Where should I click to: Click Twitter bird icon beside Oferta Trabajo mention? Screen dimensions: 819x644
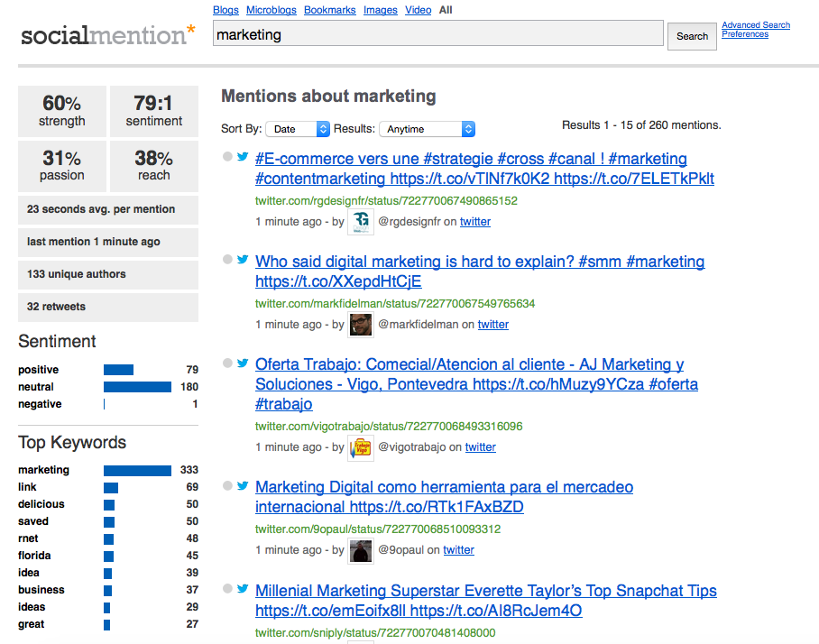coord(243,363)
